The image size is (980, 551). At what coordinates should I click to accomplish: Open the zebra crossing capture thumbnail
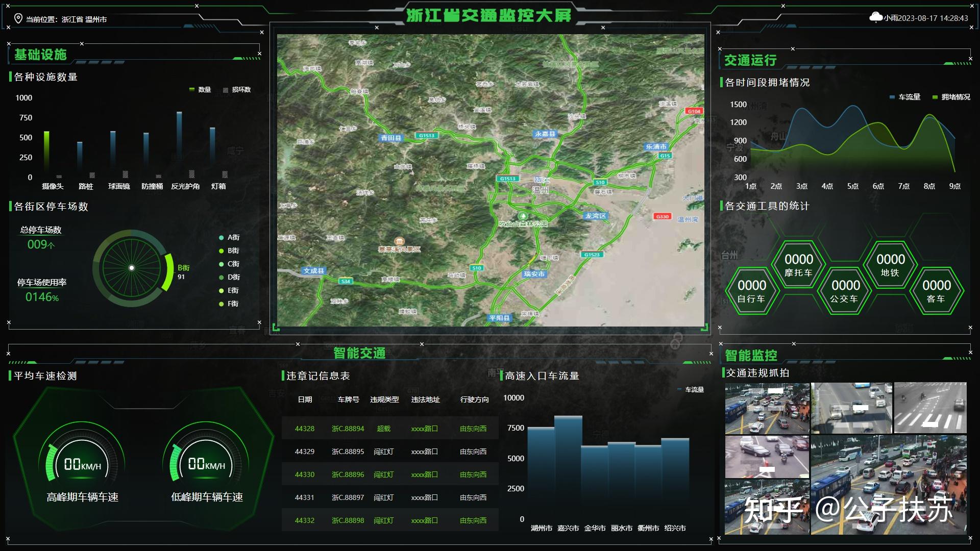930,408
